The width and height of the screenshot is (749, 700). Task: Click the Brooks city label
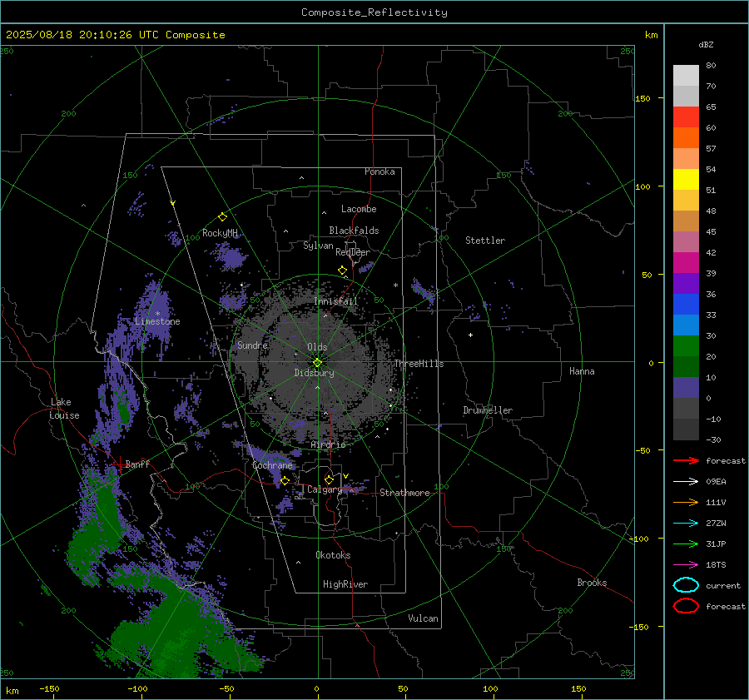coord(592,583)
